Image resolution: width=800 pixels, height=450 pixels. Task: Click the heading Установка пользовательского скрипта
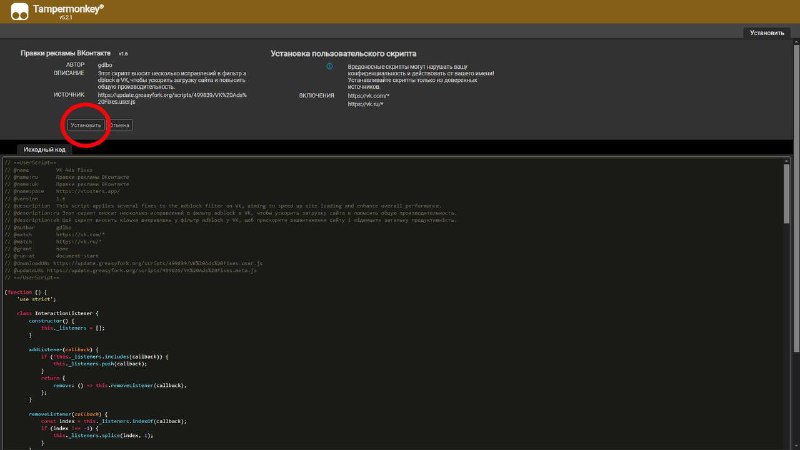(x=343, y=54)
